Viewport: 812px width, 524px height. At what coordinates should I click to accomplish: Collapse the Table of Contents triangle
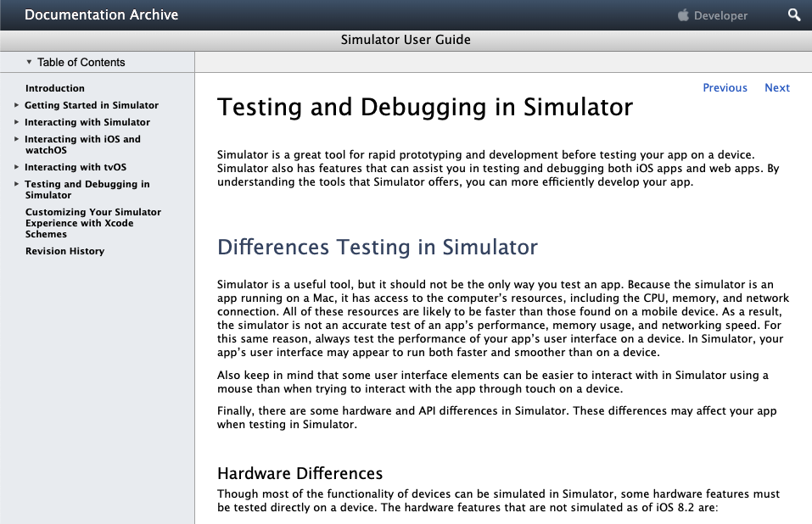coord(29,62)
